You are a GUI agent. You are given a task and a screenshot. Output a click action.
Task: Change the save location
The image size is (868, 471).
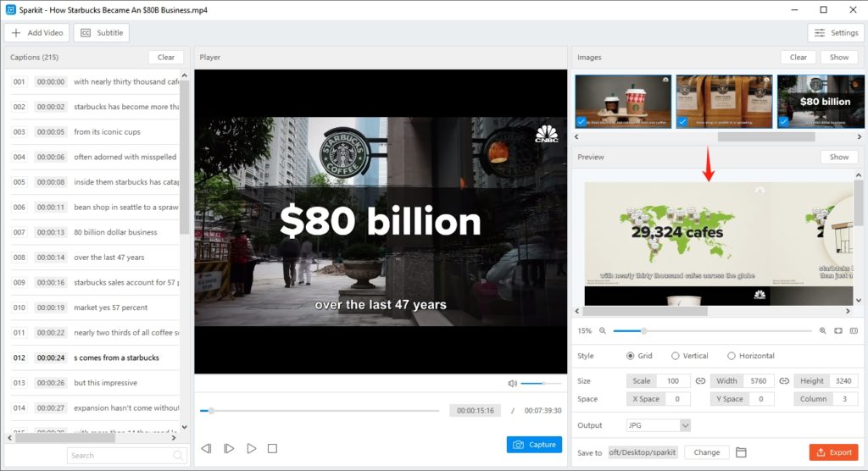(x=706, y=452)
